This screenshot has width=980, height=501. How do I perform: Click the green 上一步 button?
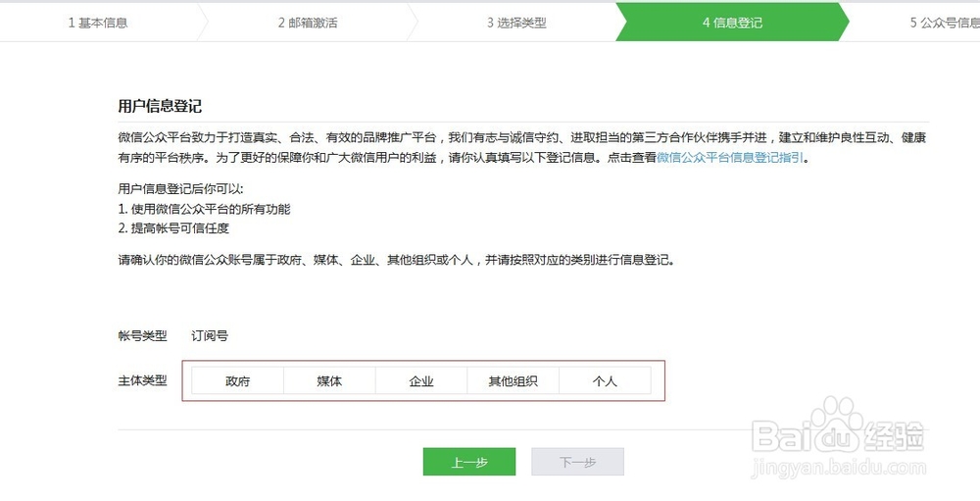[469, 462]
